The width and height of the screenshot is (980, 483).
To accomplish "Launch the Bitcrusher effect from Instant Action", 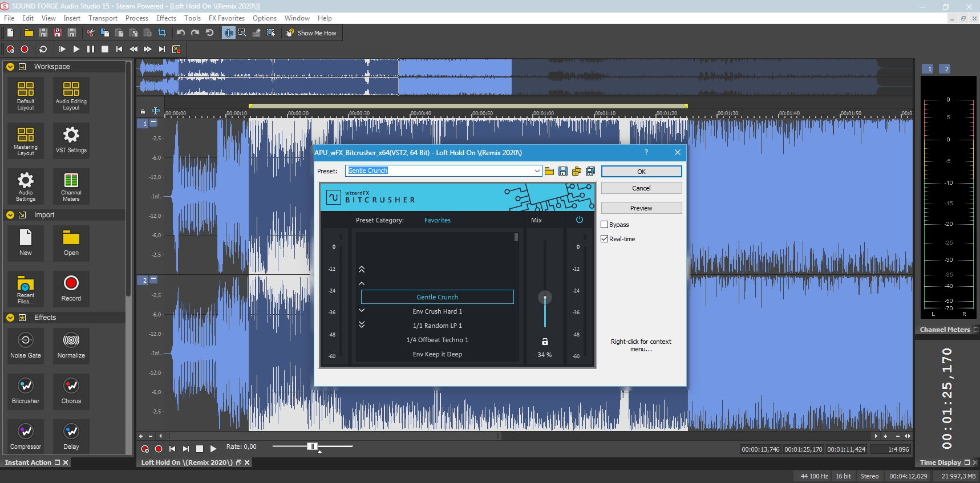I will pos(26,391).
